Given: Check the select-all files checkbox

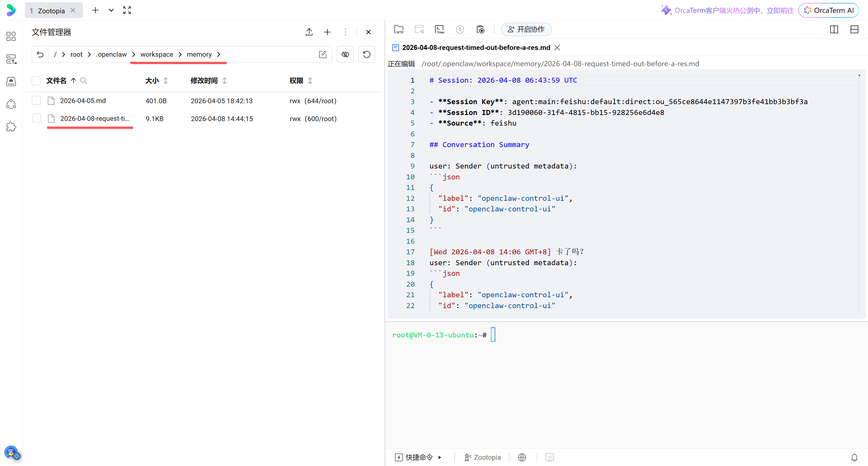Looking at the screenshot, I should [36, 81].
